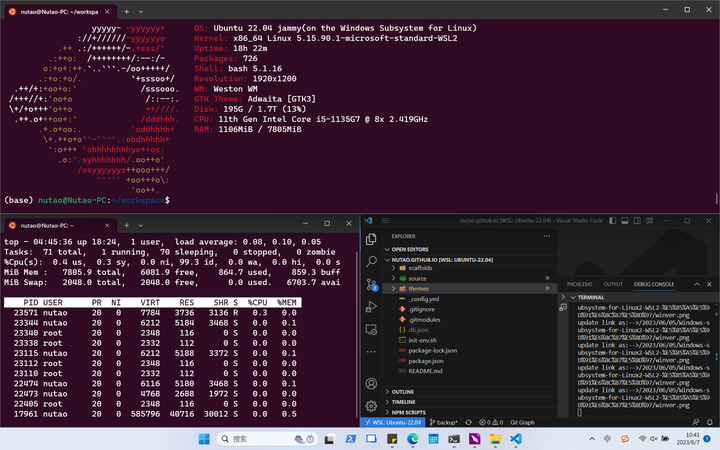Switch to the PROBLEMS tab
720x450 pixels.
click(579, 284)
